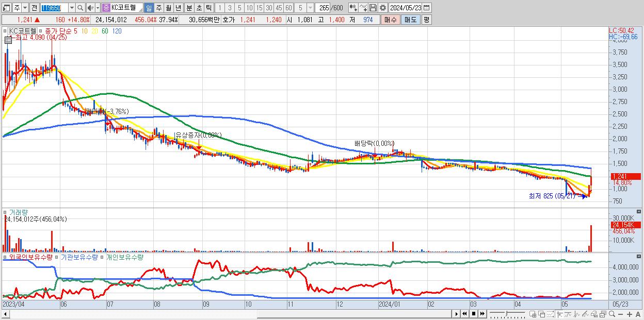Select the 15 interval button
This screenshot has width=644, height=320.
(x=259, y=8)
